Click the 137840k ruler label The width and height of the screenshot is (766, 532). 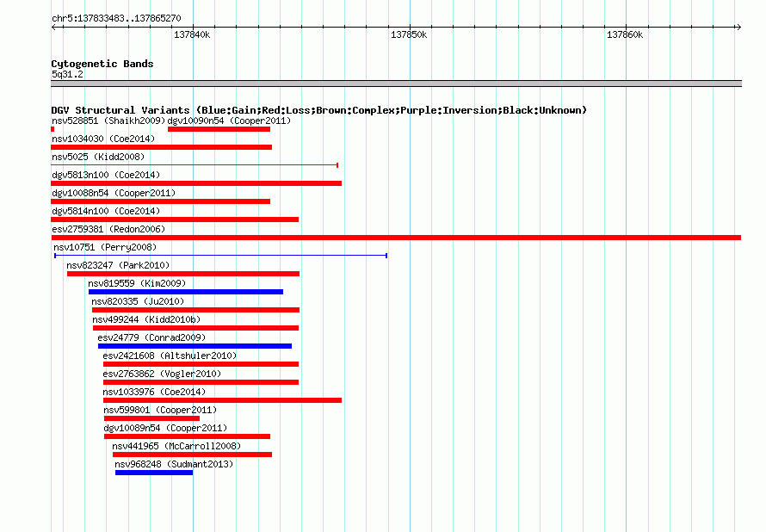[x=192, y=35]
